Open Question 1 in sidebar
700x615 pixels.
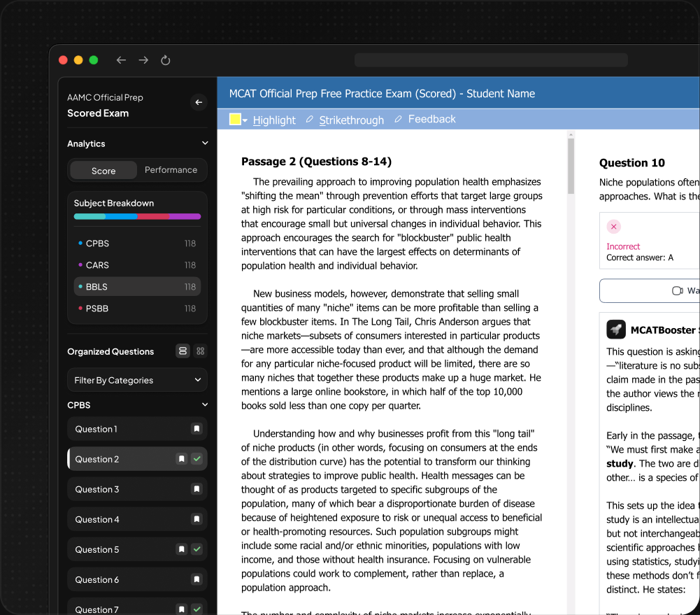[137, 429]
